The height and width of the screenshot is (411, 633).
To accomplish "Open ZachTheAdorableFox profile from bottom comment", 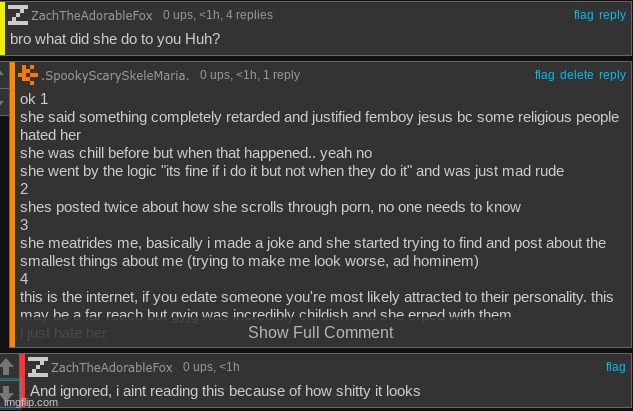I will [x=112, y=368].
